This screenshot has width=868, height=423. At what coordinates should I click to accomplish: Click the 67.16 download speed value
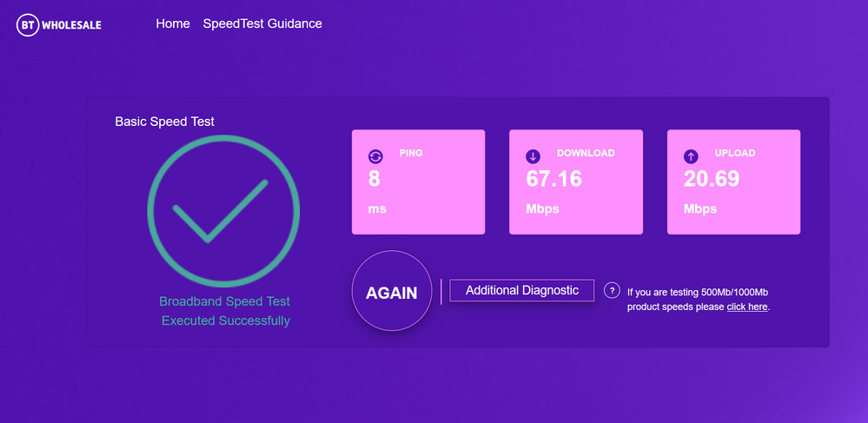[x=554, y=180]
